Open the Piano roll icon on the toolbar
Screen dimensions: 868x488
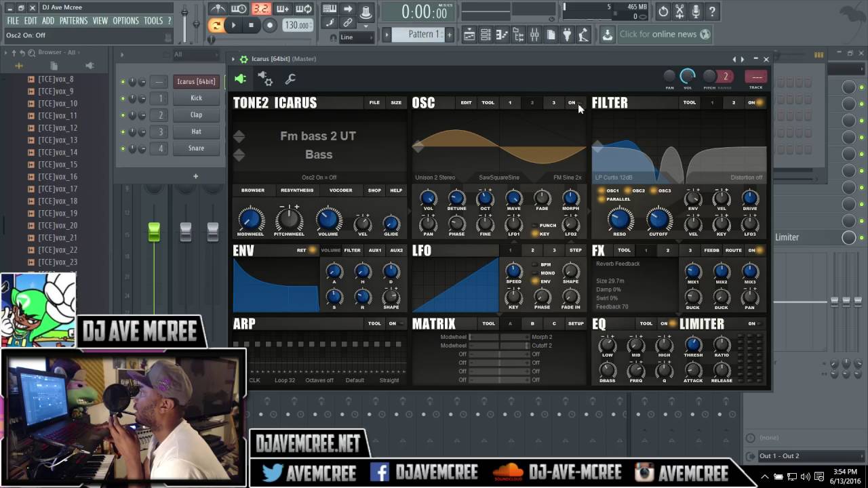pos(502,34)
